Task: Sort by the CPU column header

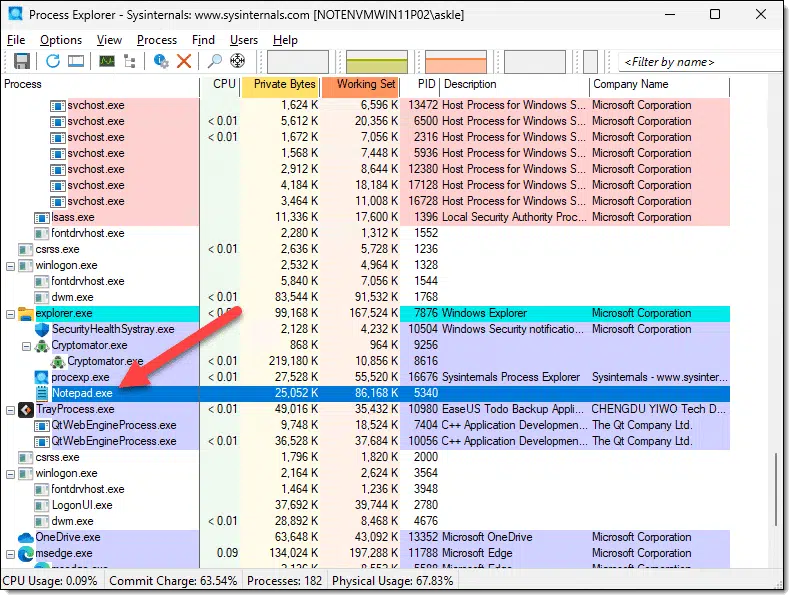Action: [x=220, y=85]
